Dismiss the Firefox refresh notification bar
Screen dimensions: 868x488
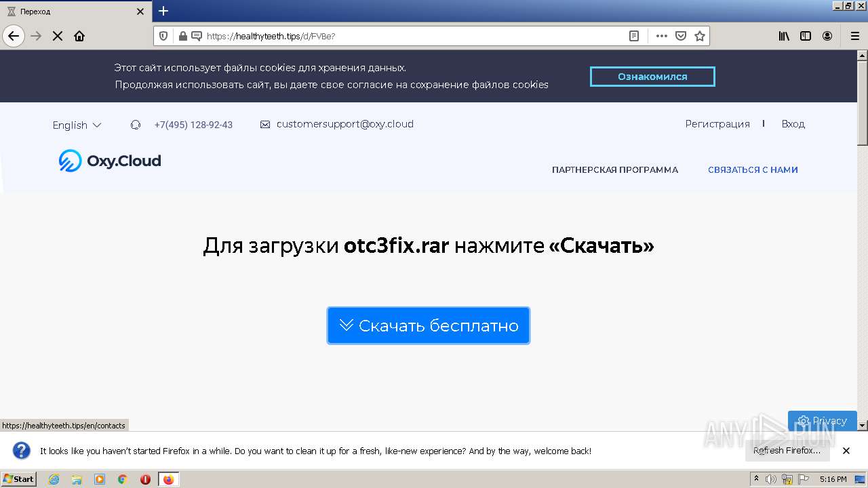click(846, 451)
